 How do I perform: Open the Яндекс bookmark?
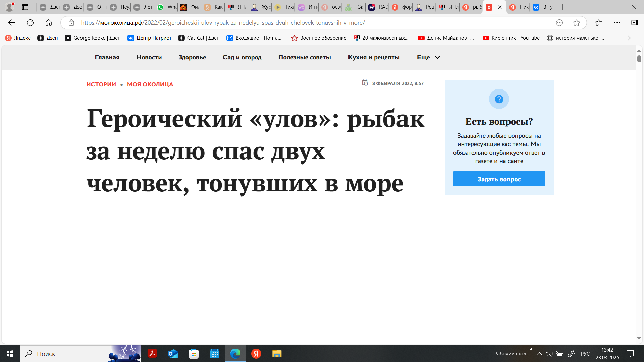click(18, 38)
